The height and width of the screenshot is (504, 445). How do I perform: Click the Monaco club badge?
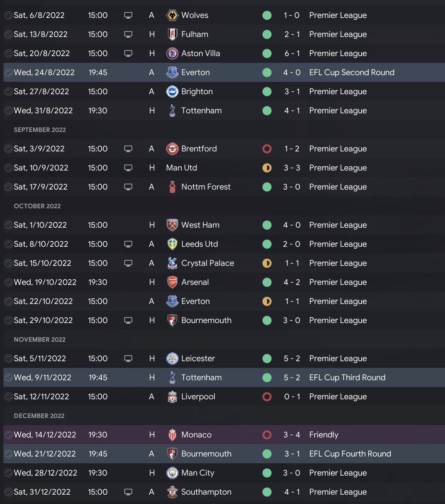172,435
